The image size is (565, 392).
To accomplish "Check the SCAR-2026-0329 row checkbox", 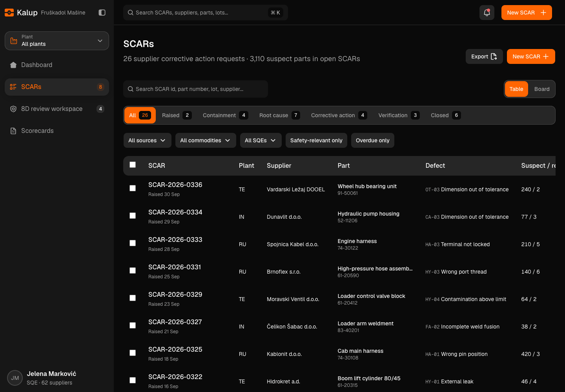I will 133,298.
